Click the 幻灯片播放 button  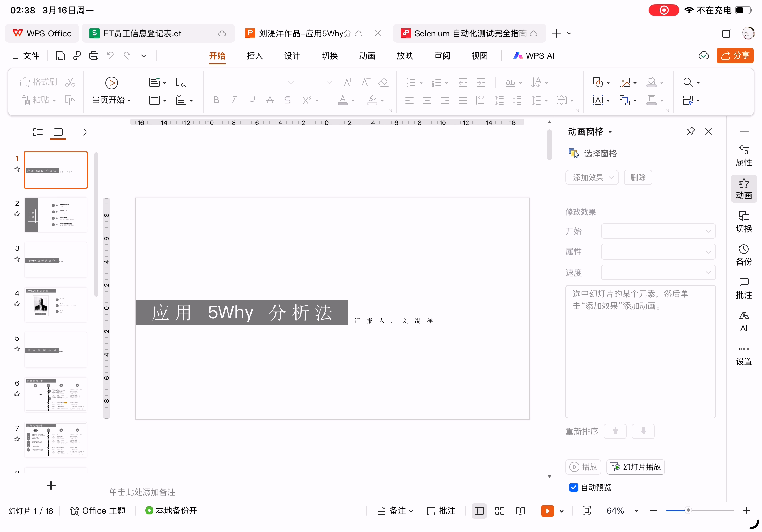pyautogui.click(x=635, y=467)
